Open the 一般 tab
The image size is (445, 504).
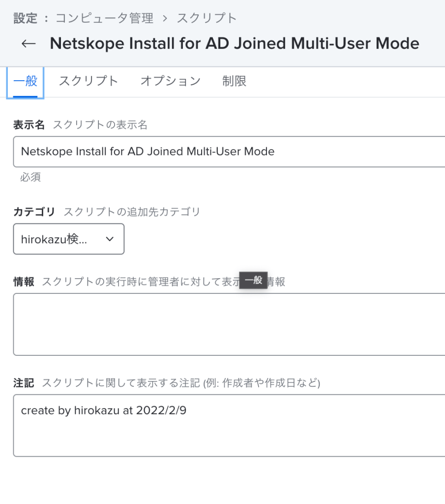[x=26, y=82]
